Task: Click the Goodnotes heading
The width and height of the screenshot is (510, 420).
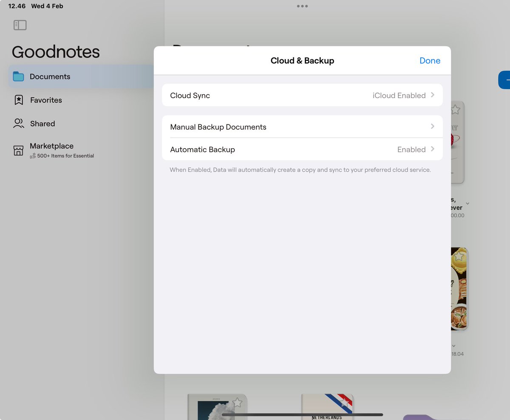Action: tap(56, 52)
